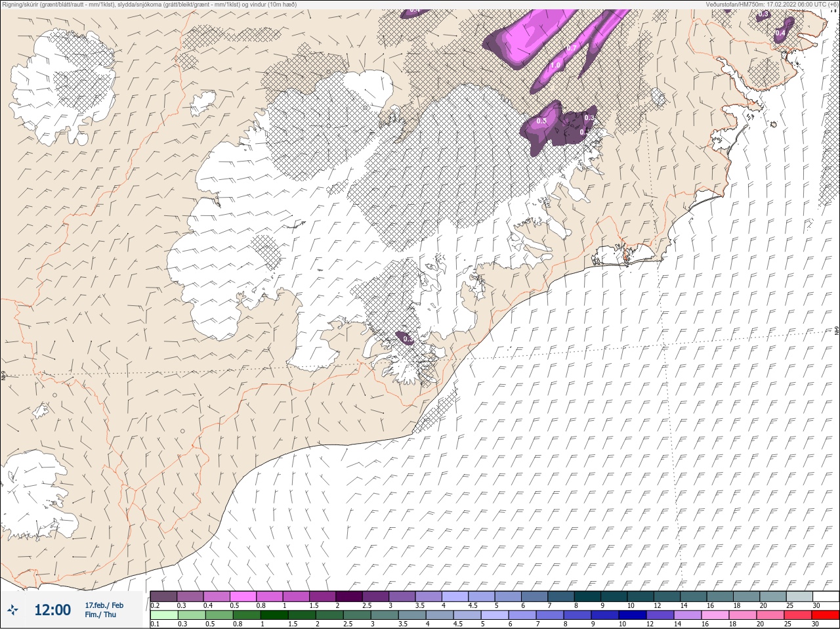
Task: Click the '1.0' value on the magenta band
Action: (555, 66)
